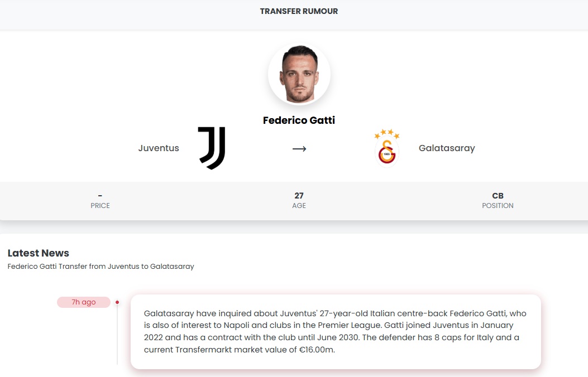Click the age value 27

(x=299, y=196)
